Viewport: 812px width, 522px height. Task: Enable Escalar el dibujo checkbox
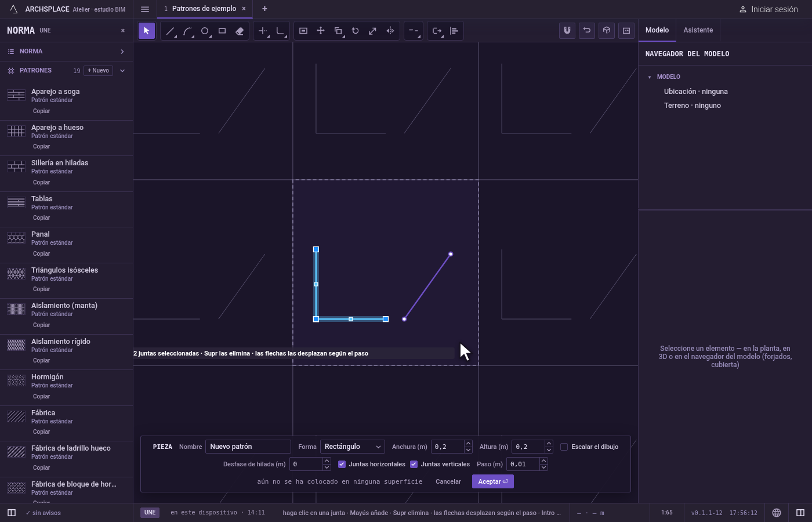point(564,447)
